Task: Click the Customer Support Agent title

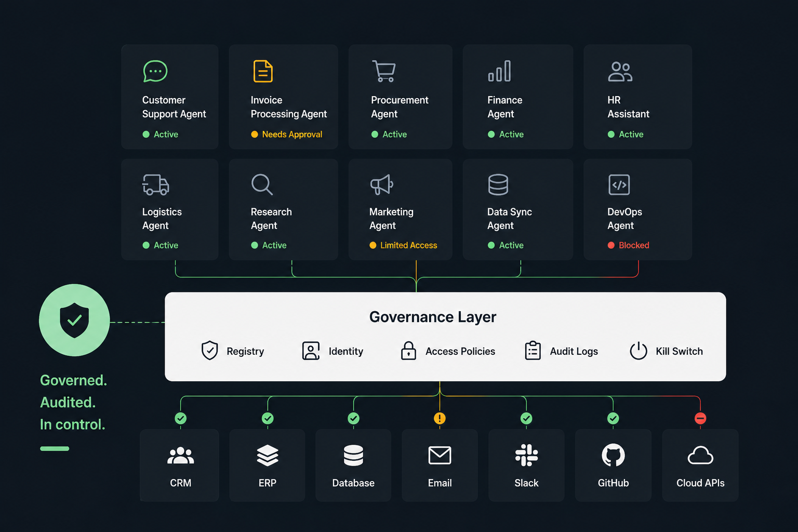Action: tap(174, 107)
